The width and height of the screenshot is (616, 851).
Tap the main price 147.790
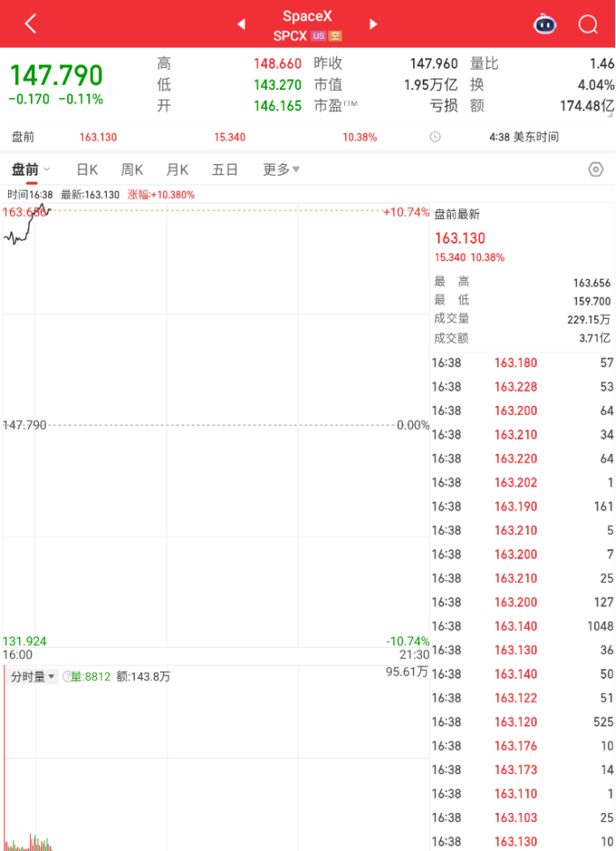(x=56, y=75)
